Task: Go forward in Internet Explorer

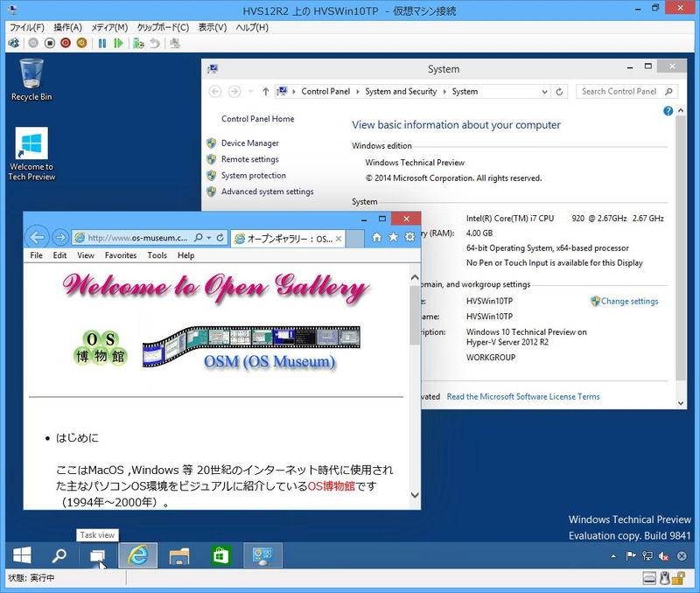Action: pos(60,237)
